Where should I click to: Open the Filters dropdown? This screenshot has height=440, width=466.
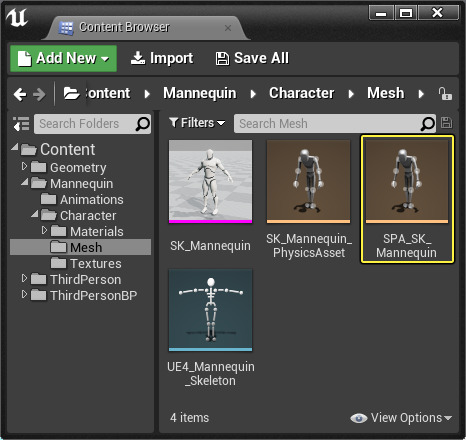[197, 123]
